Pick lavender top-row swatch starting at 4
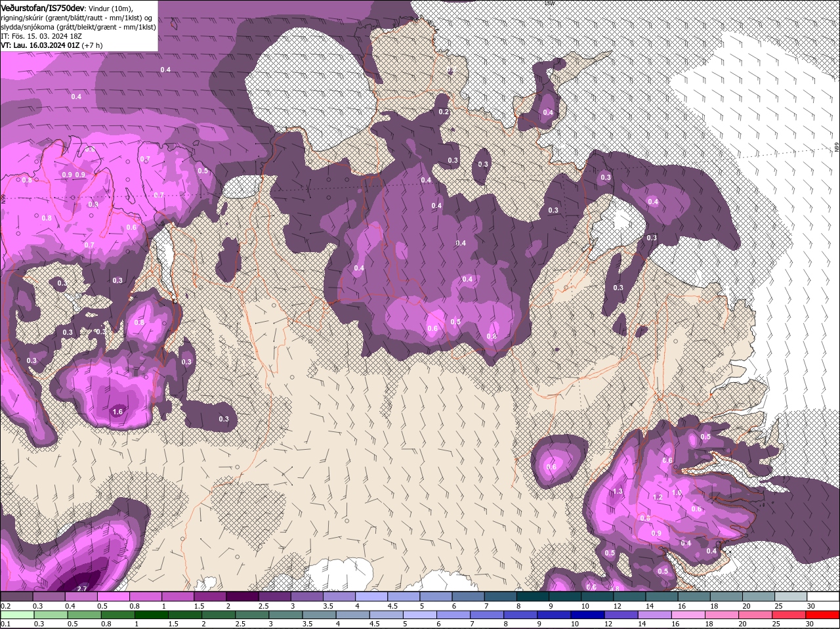The image size is (840, 629). [371, 596]
